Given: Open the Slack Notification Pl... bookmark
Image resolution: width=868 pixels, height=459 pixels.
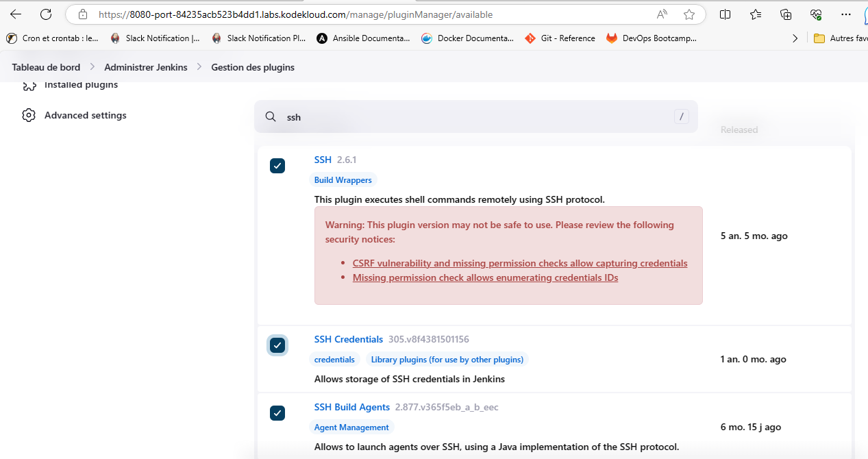Looking at the screenshot, I should tap(259, 38).
